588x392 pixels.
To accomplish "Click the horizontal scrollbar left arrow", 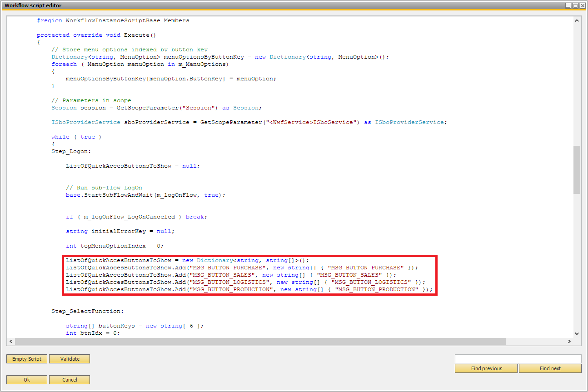I will click(11, 341).
